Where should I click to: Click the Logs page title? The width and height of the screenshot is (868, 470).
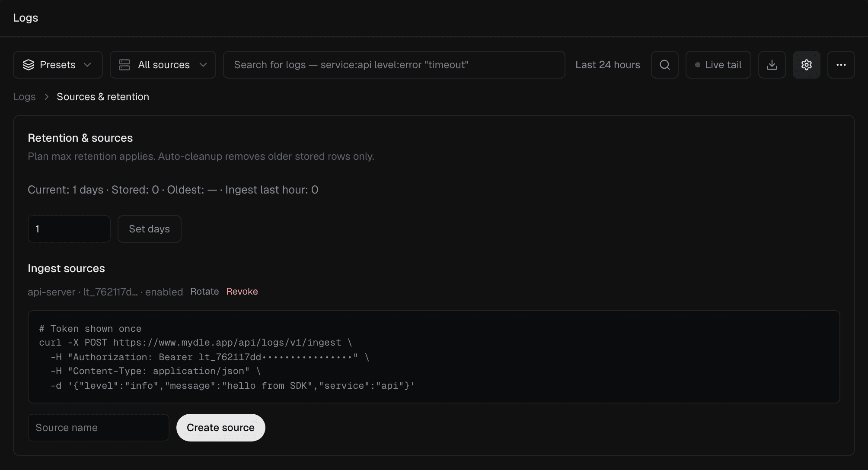pyautogui.click(x=26, y=18)
